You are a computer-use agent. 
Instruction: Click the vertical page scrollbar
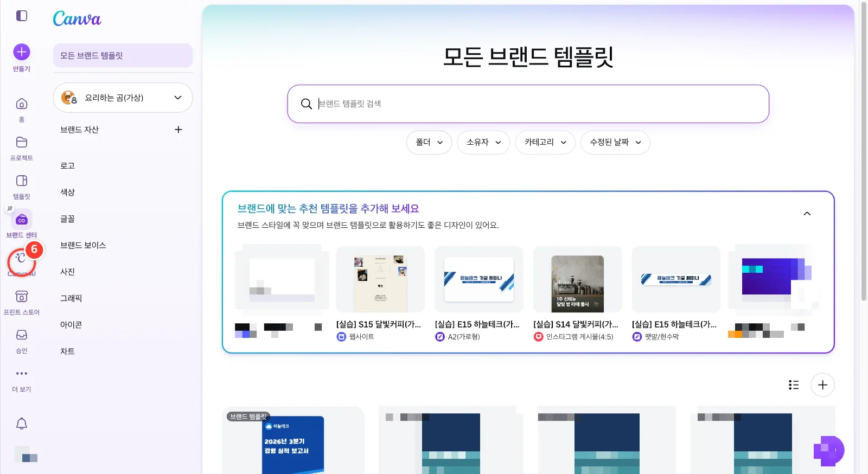click(864, 152)
